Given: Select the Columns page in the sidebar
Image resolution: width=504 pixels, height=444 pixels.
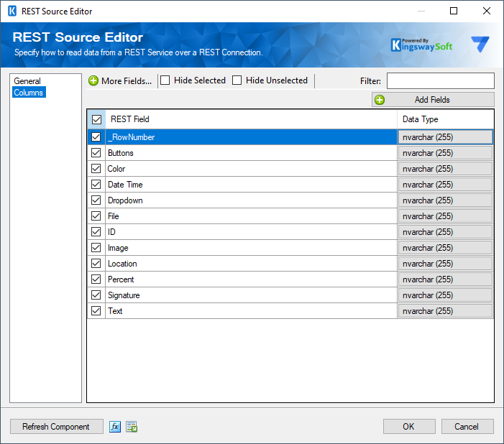Looking at the screenshot, I should coord(29,93).
